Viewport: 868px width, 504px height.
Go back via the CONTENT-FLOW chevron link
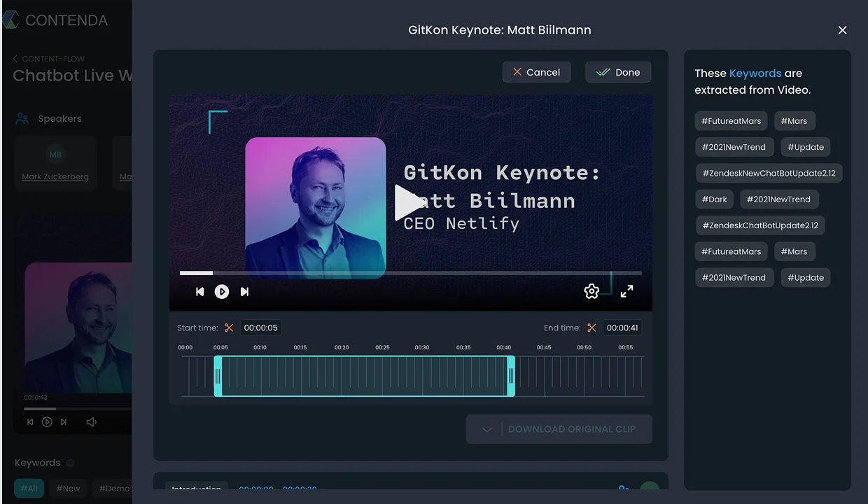click(x=48, y=59)
